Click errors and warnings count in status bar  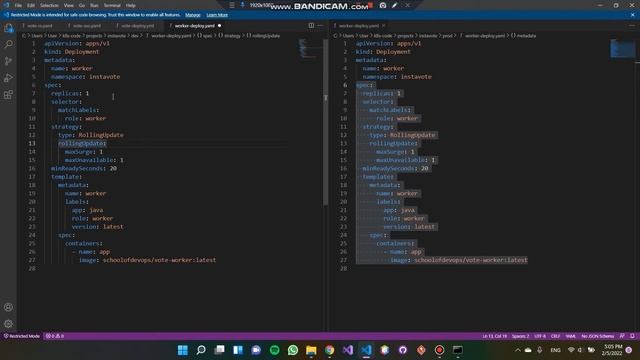pyautogui.click(x=55, y=336)
